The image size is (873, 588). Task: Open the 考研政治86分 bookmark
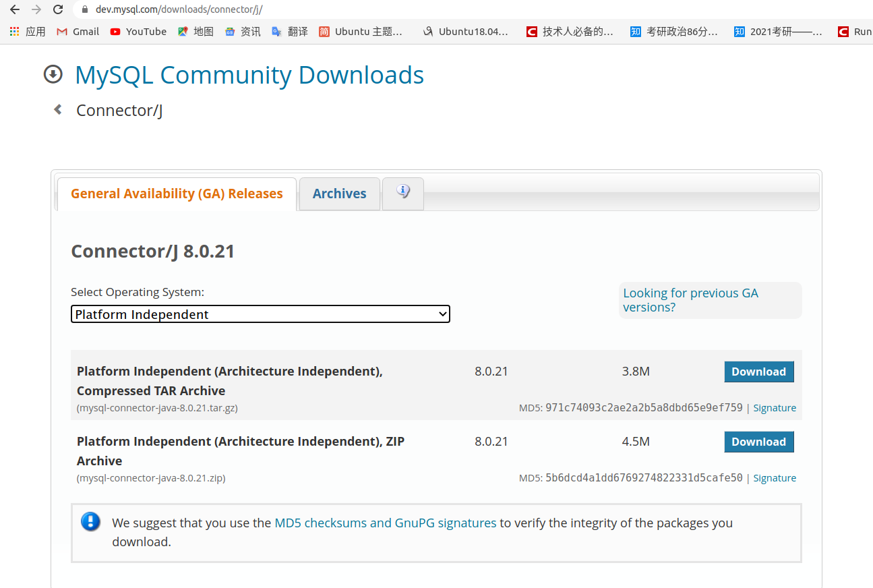point(674,32)
